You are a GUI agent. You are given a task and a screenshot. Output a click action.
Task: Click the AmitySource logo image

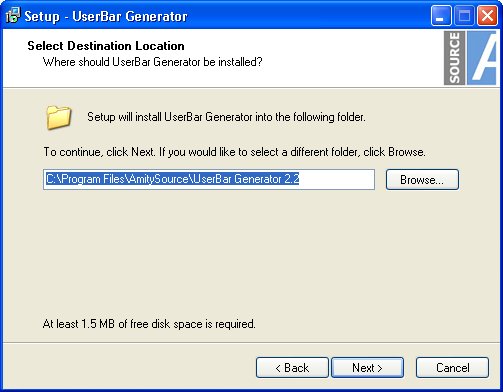(470, 58)
